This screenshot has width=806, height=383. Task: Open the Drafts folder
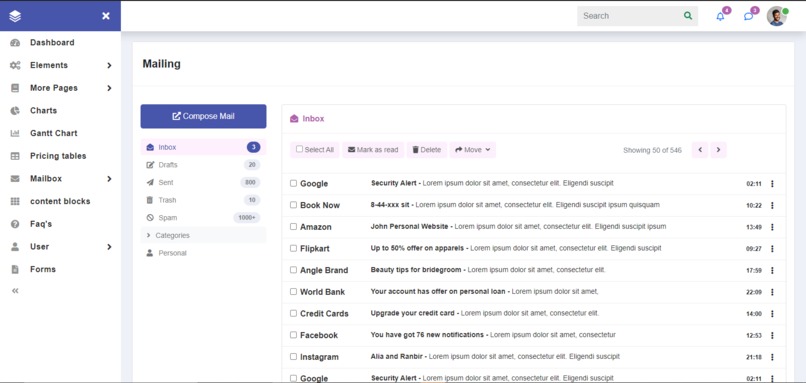204,165
